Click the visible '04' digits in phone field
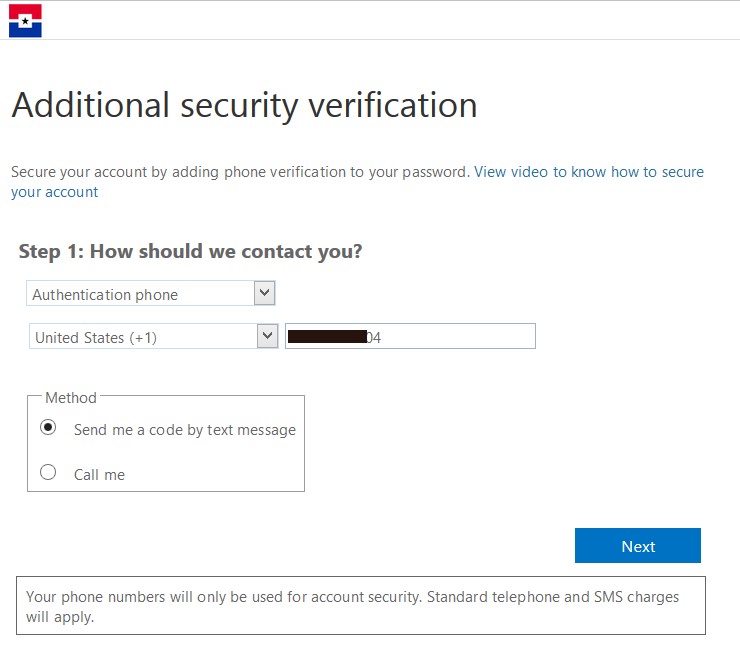Image resolution: width=740 pixels, height=650 pixels. pyautogui.click(x=373, y=338)
